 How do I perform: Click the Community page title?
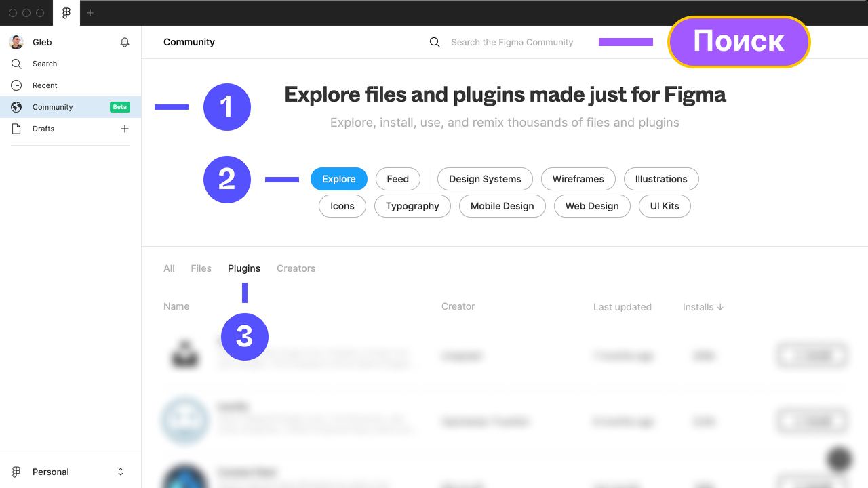pyautogui.click(x=189, y=42)
